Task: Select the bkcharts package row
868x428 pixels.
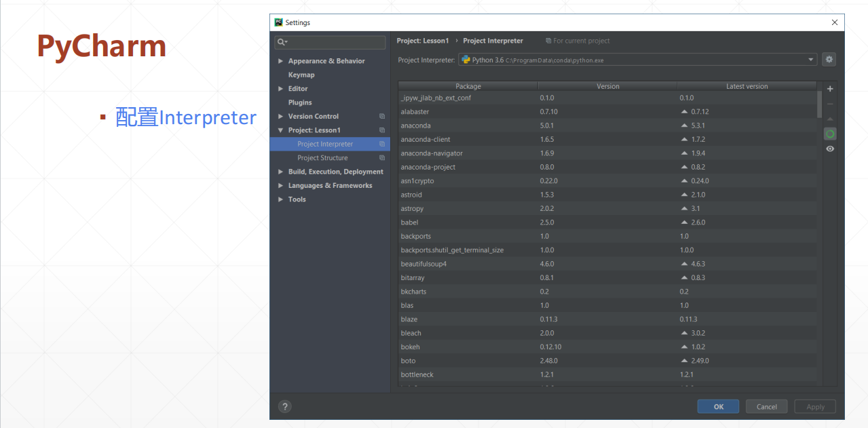Action: pos(607,292)
